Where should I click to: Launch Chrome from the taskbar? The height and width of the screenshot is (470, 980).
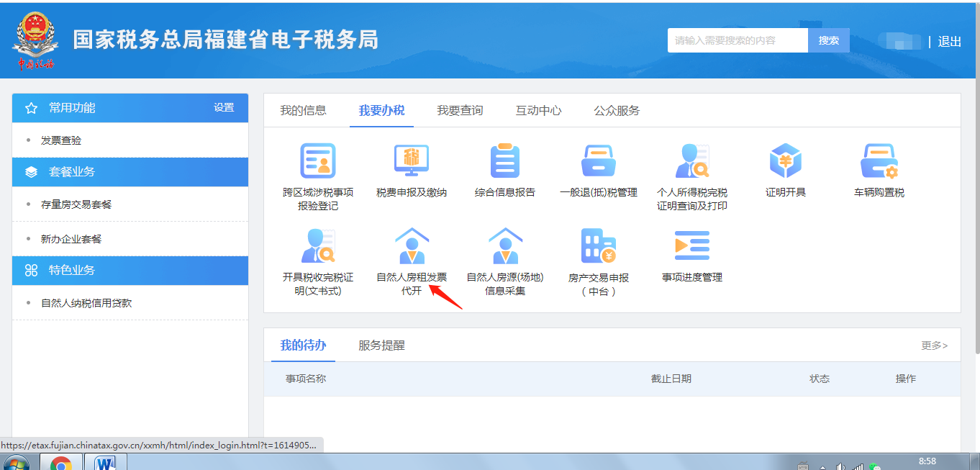62,461
